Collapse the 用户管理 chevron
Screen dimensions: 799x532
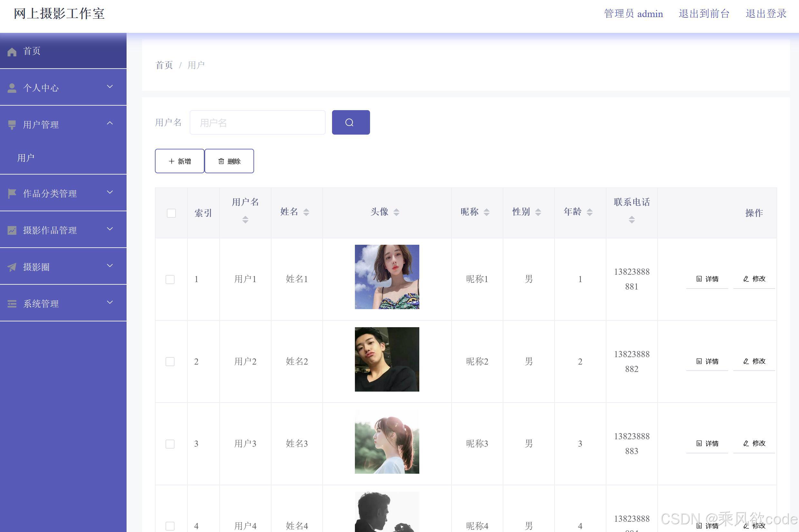point(109,123)
